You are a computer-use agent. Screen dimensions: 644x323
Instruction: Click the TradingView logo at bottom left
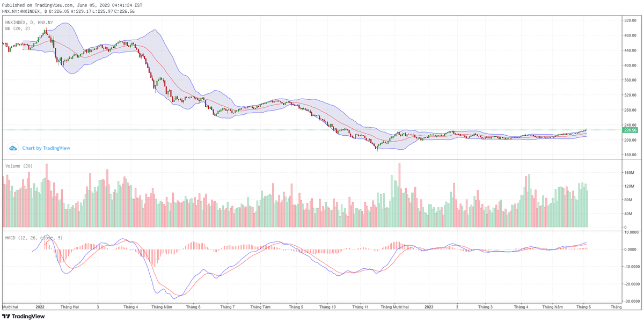[x=23, y=317]
